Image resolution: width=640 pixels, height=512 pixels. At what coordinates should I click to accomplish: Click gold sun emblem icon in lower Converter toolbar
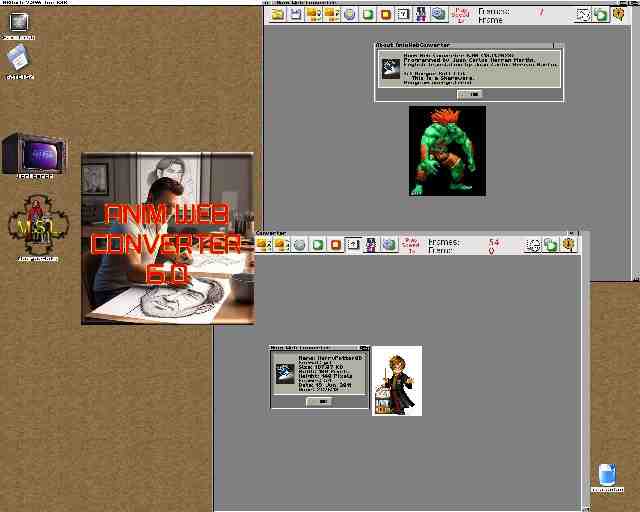pyautogui.click(x=569, y=245)
